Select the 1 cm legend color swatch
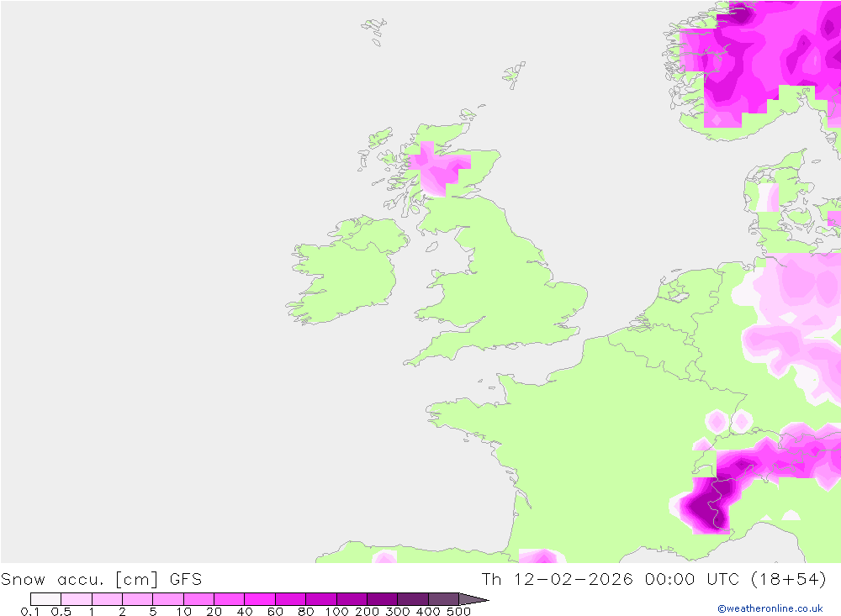 point(107,599)
